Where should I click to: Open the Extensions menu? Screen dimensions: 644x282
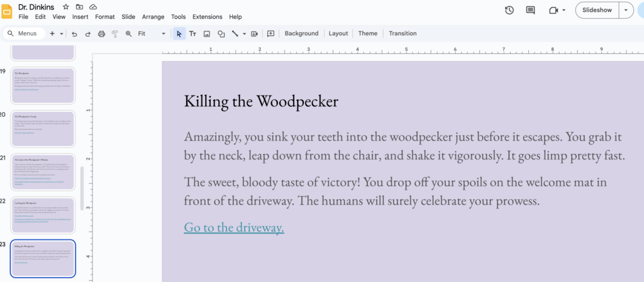click(207, 17)
